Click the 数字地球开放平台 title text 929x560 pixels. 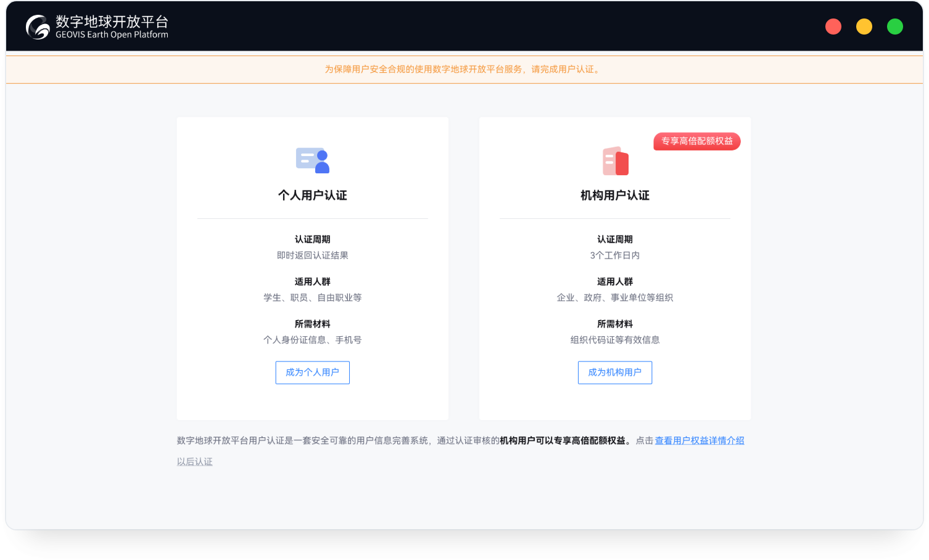click(x=112, y=22)
